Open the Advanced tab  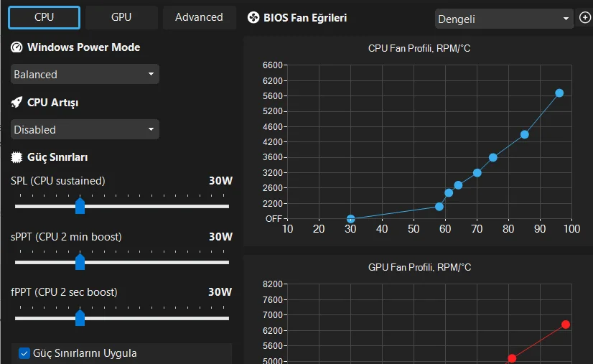[x=199, y=17]
